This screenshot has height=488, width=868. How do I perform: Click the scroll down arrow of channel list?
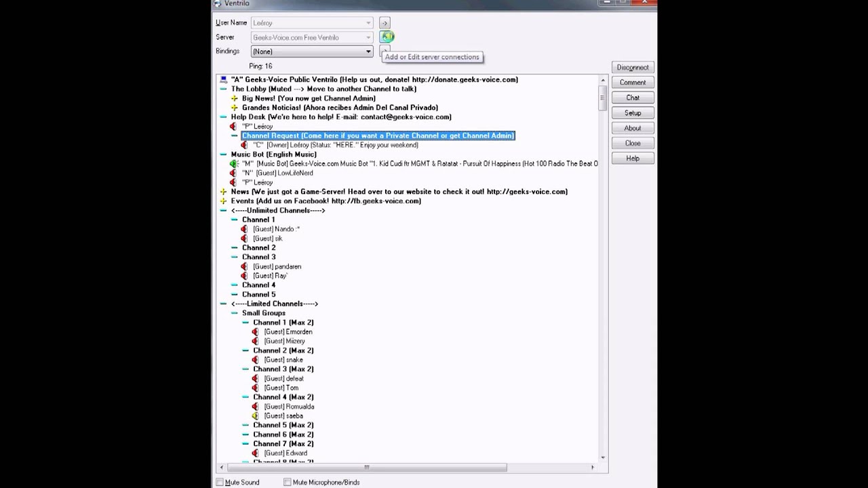click(x=603, y=457)
